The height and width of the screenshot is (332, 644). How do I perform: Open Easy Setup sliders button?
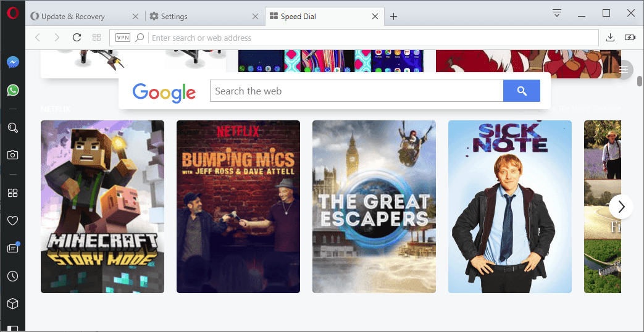(x=624, y=69)
